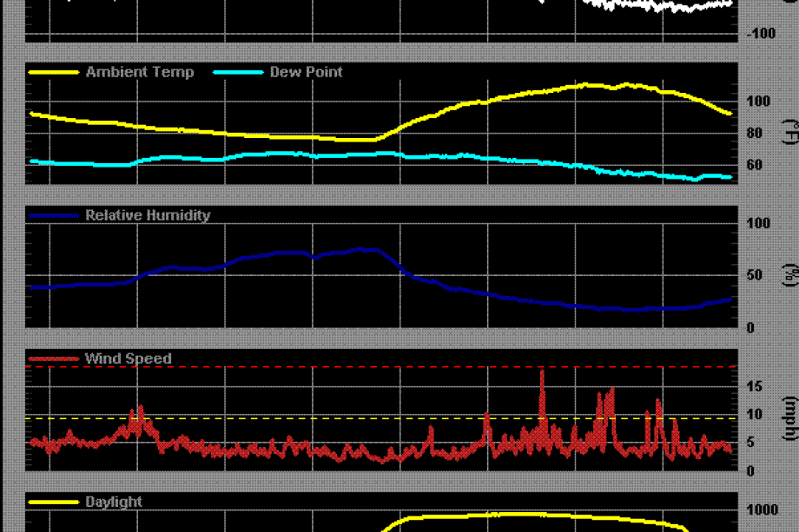The height and width of the screenshot is (532, 799).
Task: Click the Daylight legend label
Action: tap(114, 502)
